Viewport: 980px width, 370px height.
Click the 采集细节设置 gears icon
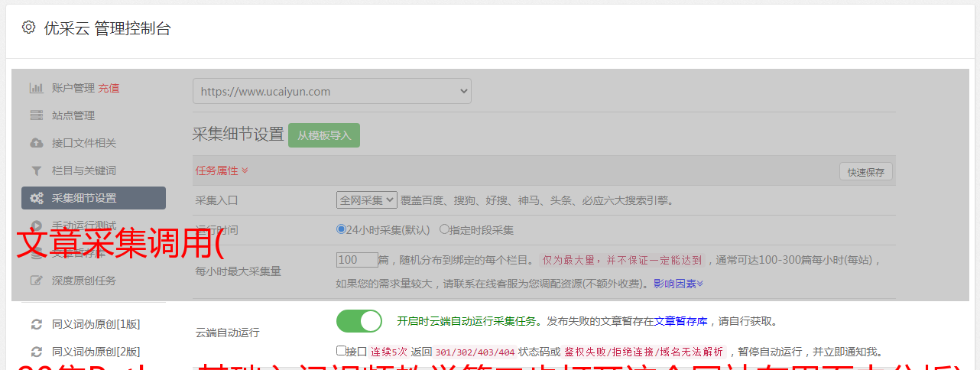[x=36, y=198]
